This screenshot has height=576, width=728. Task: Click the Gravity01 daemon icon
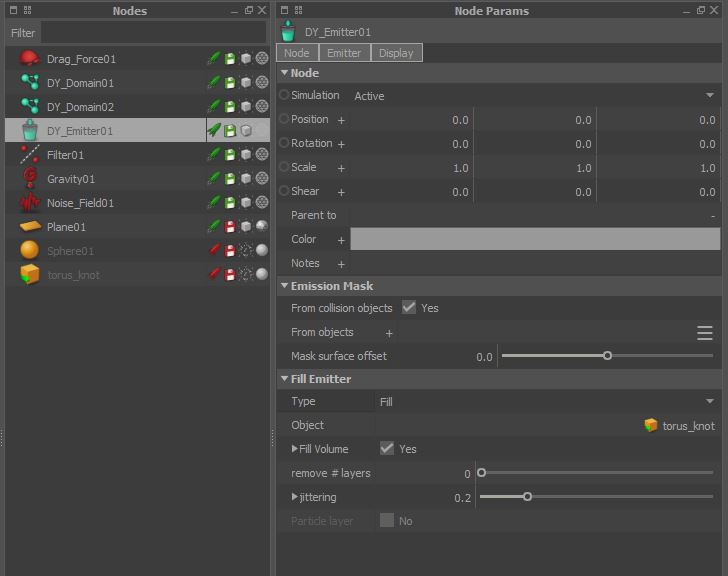(30, 178)
